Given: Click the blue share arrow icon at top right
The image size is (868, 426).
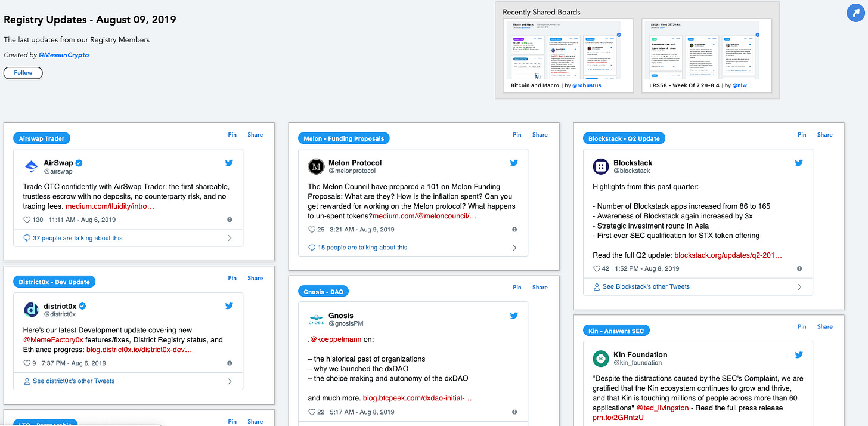Looking at the screenshot, I should point(855,13).
